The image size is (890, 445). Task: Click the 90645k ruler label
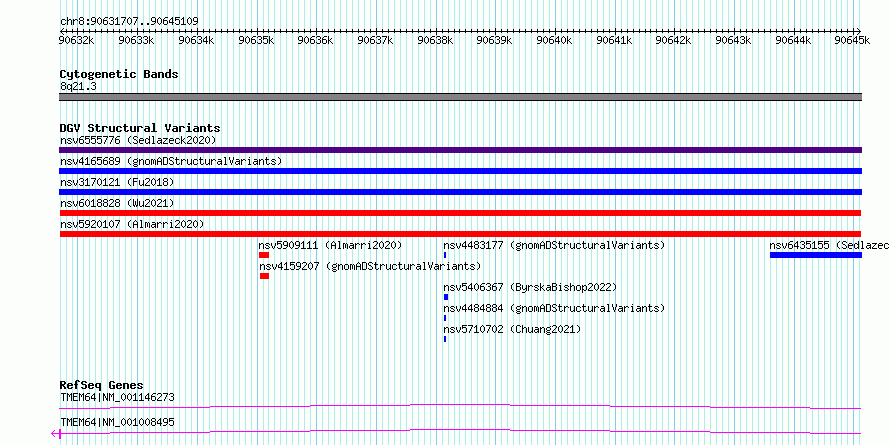[x=853, y=40]
